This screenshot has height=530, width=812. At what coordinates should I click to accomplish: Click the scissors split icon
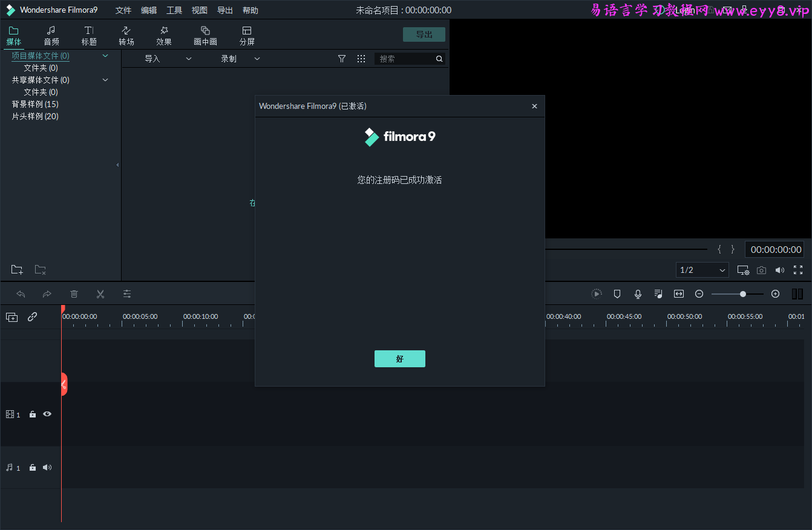point(100,294)
